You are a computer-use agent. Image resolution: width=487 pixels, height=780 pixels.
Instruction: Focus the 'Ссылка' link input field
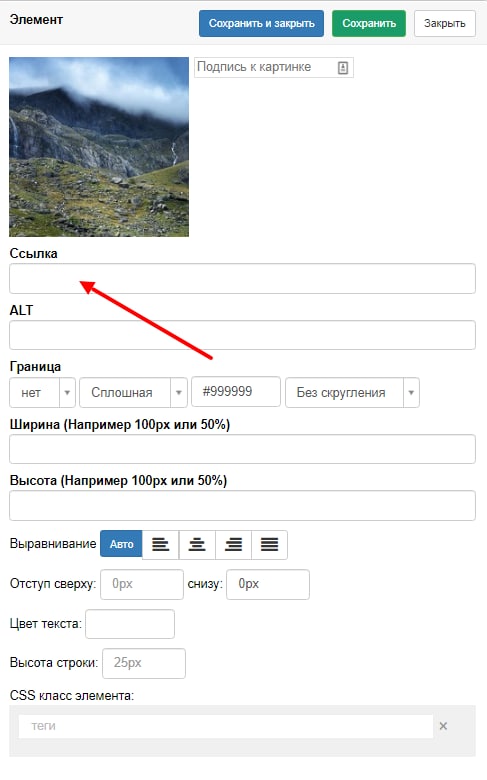[242, 279]
